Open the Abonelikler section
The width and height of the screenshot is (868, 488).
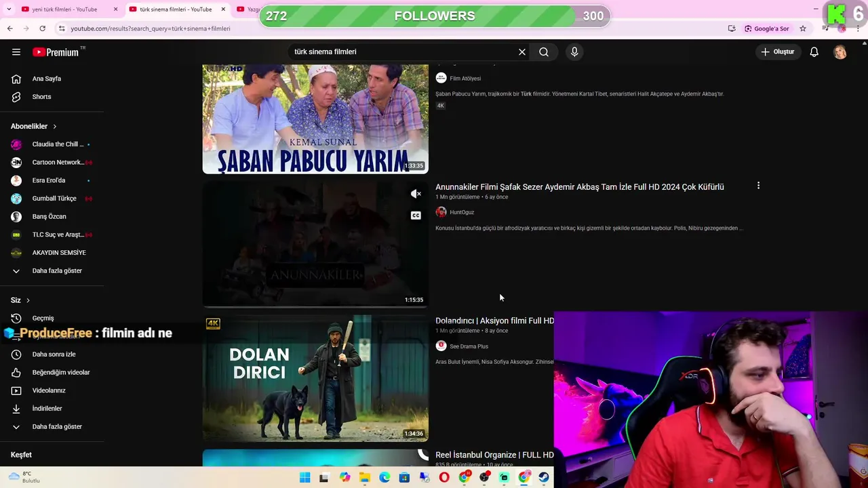tap(34, 126)
